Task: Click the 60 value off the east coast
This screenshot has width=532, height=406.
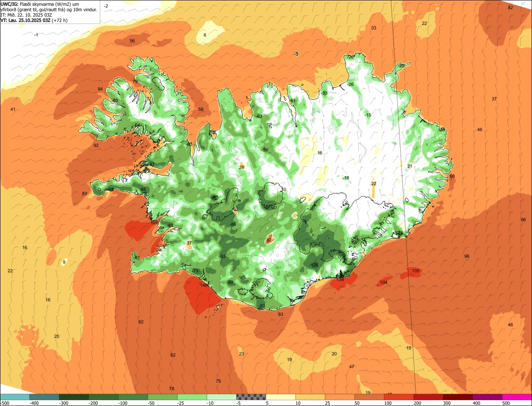Action: click(x=452, y=176)
